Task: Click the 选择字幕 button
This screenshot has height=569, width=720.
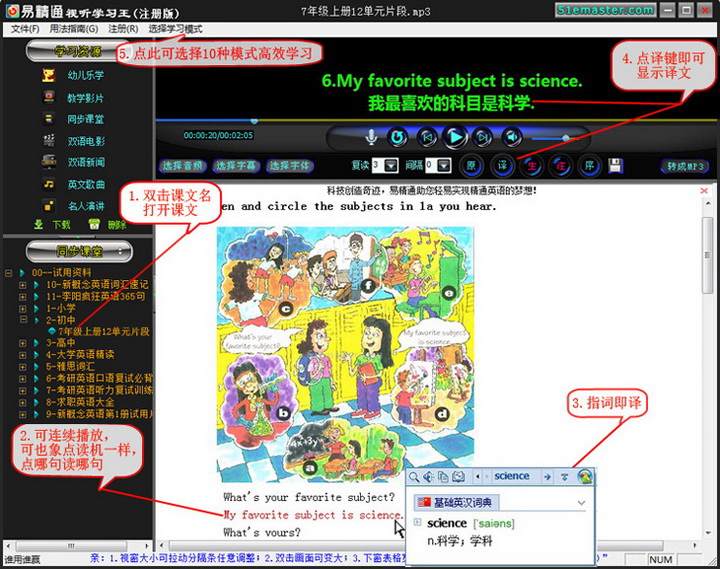Action: 236,166
